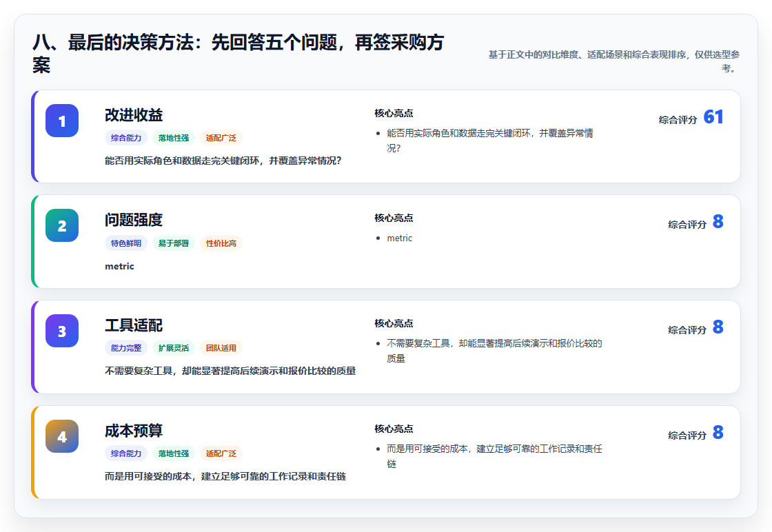Click the bold metric description under 问题强度
The height and width of the screenshot is (532, 772).
coord(120,266)
